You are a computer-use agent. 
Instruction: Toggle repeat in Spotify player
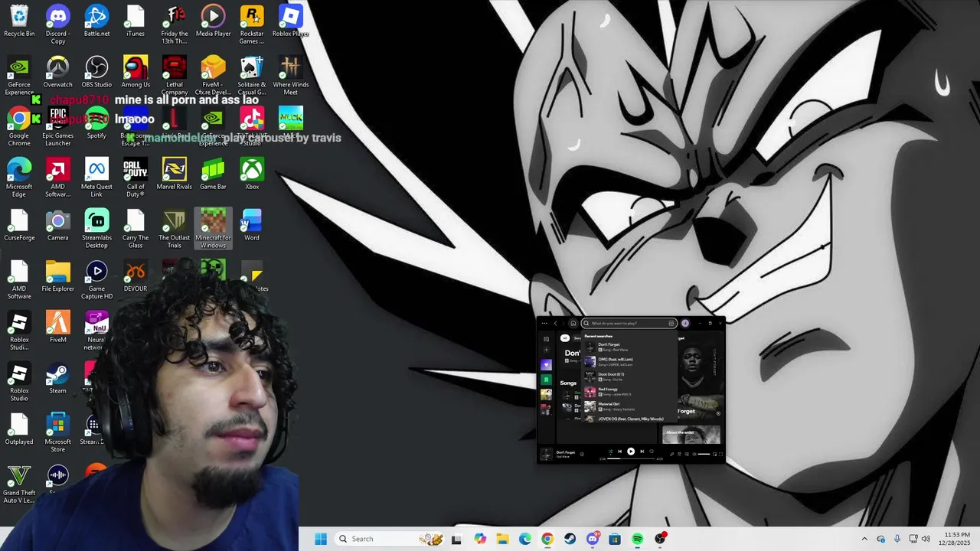(652, 452)
